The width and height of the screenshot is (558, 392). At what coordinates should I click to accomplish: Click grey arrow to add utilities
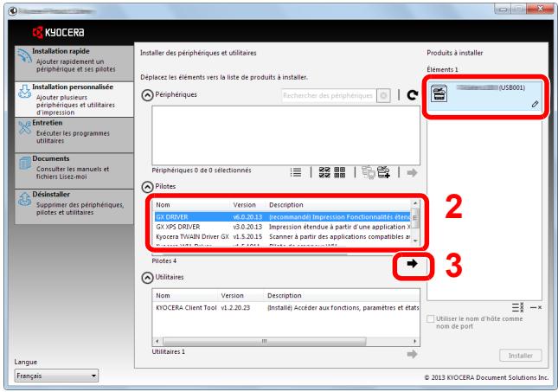412,354
